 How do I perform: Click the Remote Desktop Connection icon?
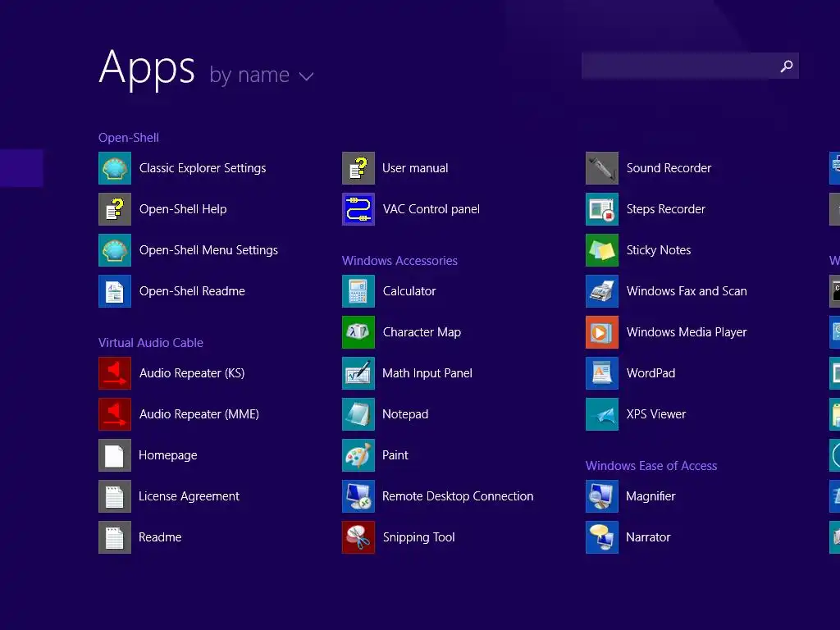(358, 496)
